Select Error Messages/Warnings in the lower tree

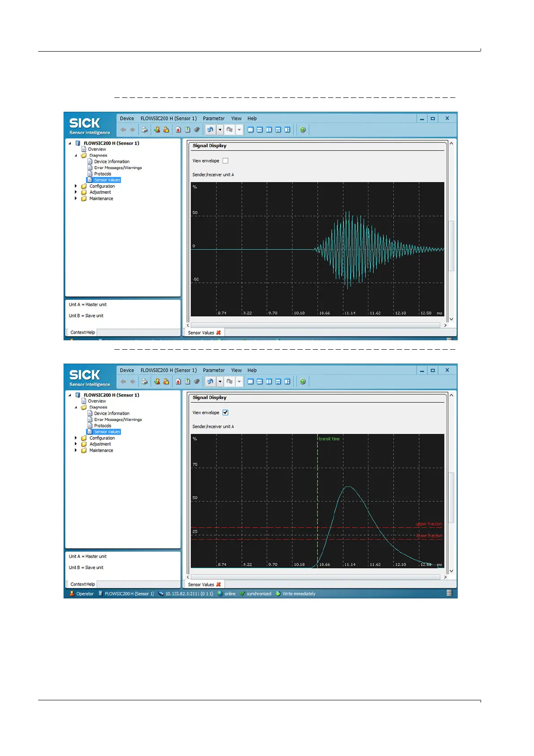click(x=118, y=420)
